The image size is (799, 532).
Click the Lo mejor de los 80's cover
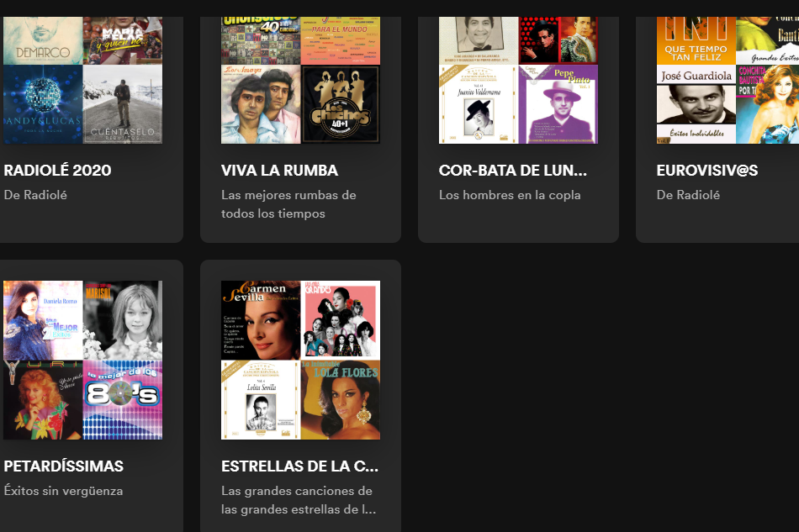pyautogui.click(x=123, y=400)
